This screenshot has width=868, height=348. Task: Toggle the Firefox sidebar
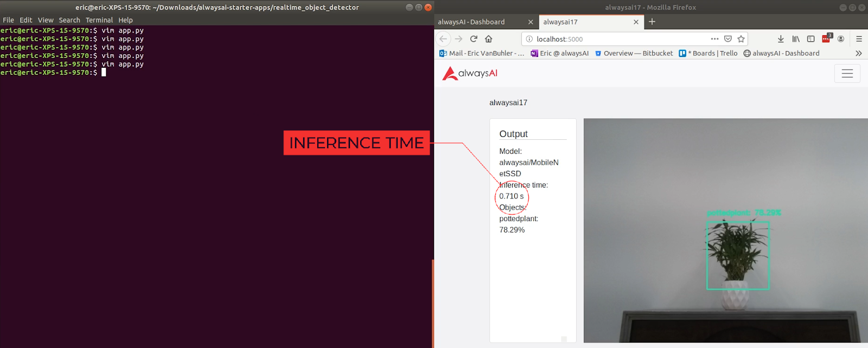(811, 39)
